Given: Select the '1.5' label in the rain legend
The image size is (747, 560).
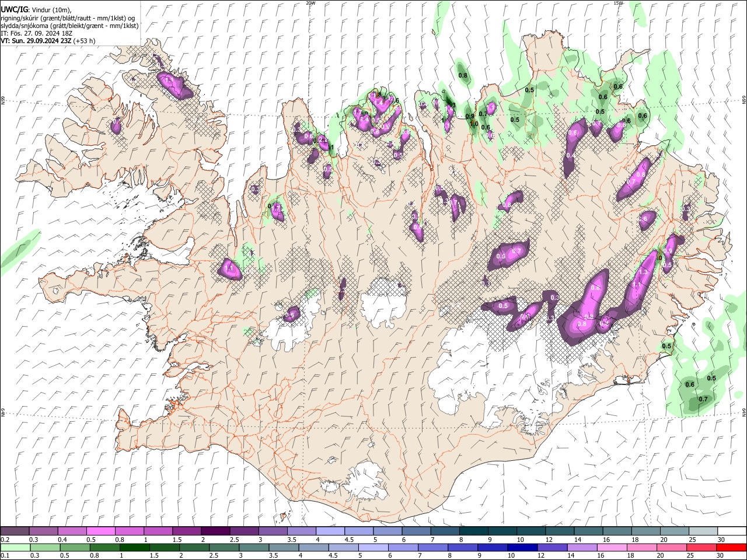Looking at the screenshot, I should coord(154,556).
